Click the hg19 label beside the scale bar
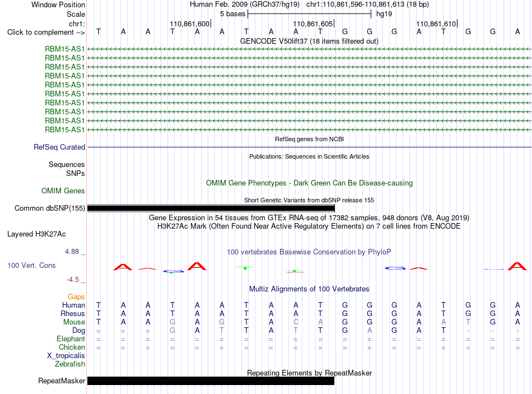Viewport: 532px width, 394px height. [x=384, y=14]
